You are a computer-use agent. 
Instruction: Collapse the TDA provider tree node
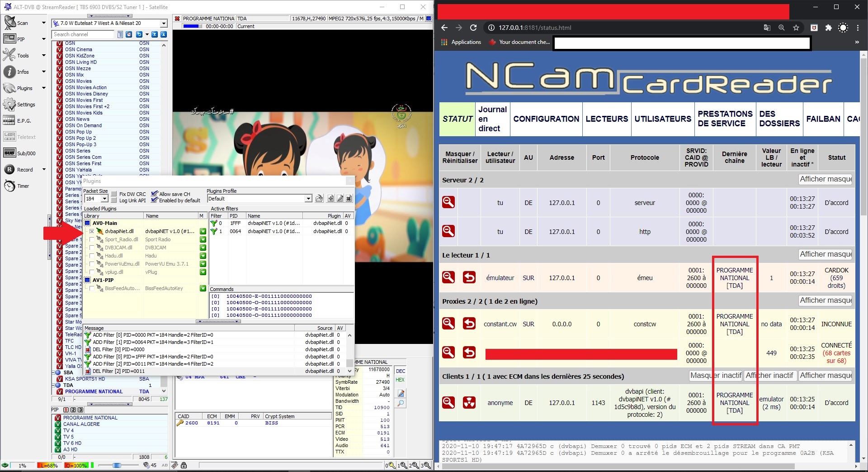pyautogui.click(x=53, y=385)
